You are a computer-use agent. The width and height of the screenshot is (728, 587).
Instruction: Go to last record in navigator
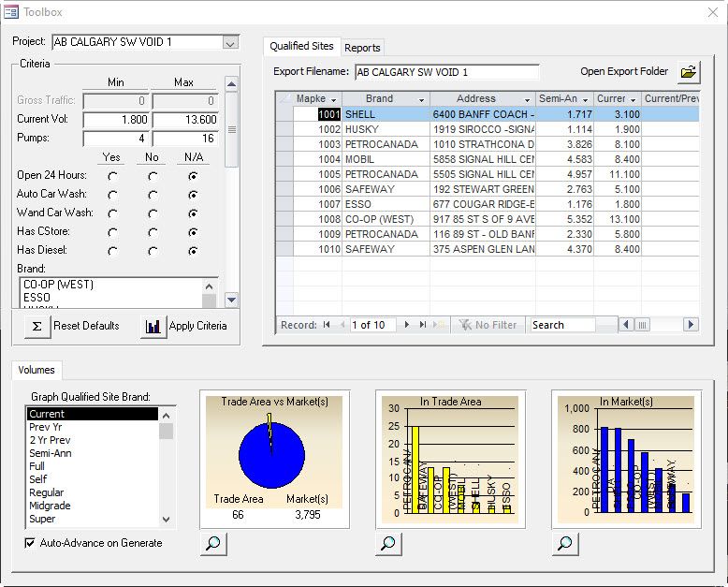(423, 325)
